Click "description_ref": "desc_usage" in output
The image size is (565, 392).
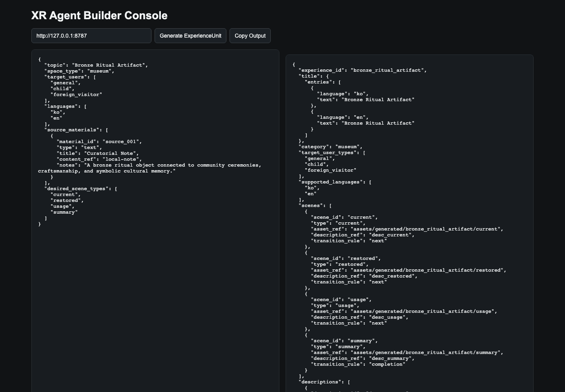coord(359,317)
